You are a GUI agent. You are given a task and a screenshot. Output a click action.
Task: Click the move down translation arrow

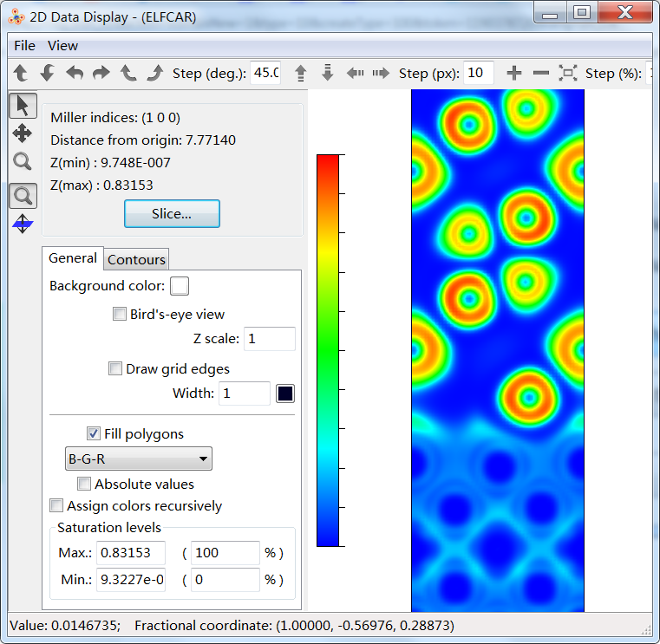tap(328, 73)
